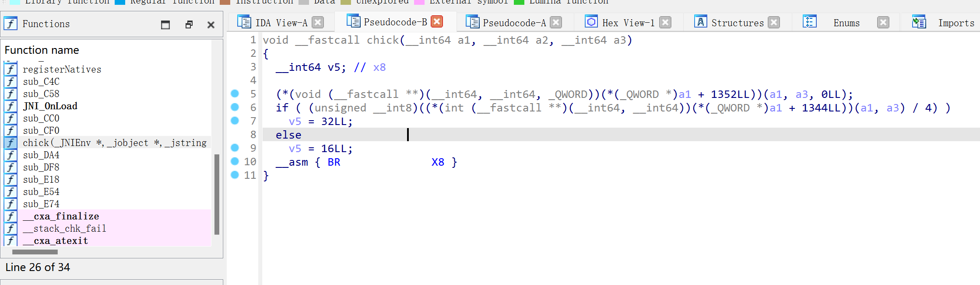The image size is (980, 285).
Task: Close the Functions panel
Action: [x=211, y=25]
